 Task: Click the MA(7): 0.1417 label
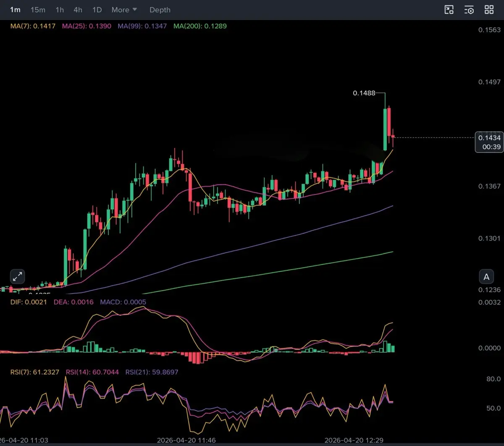pos(33,26)
